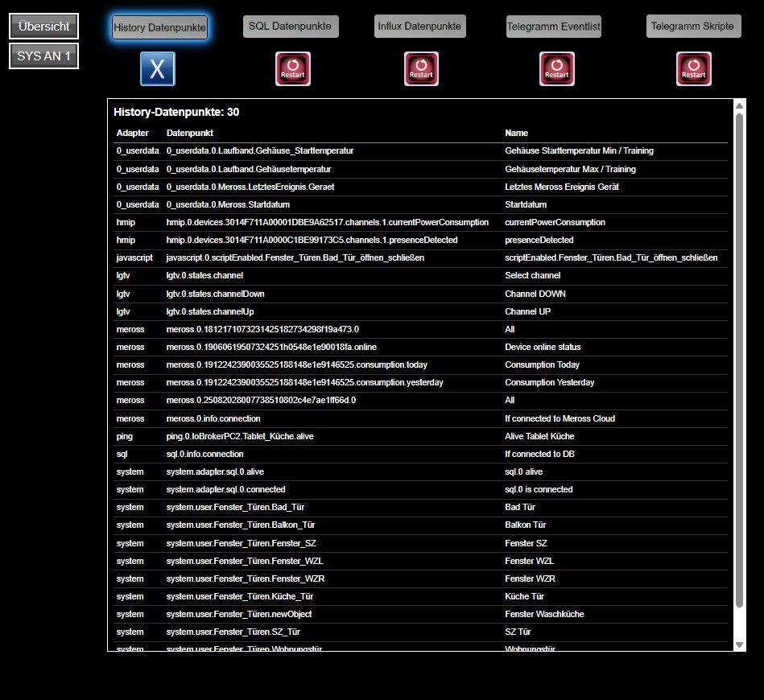Click meross consumption.today datapoint
The image size is (764, 700).
tap(297, 364)
